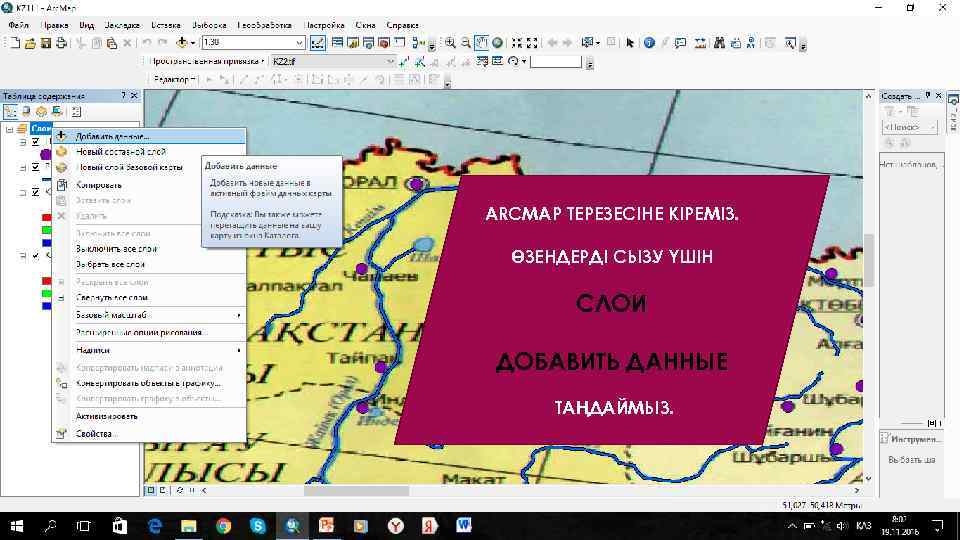Expand the Надписи submenu

tap(149, 350)
